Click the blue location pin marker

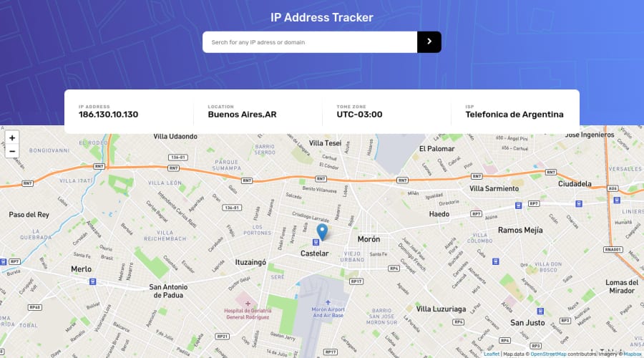pos(323,232)
